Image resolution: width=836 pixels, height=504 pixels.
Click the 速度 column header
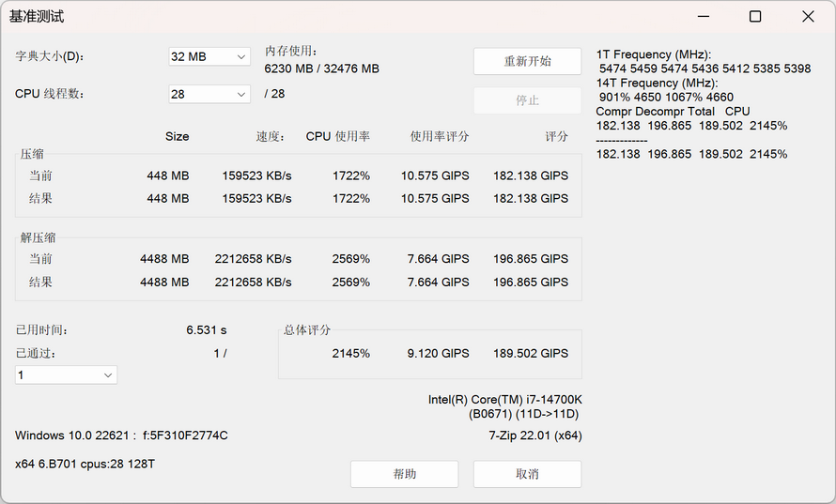[271, 136]
